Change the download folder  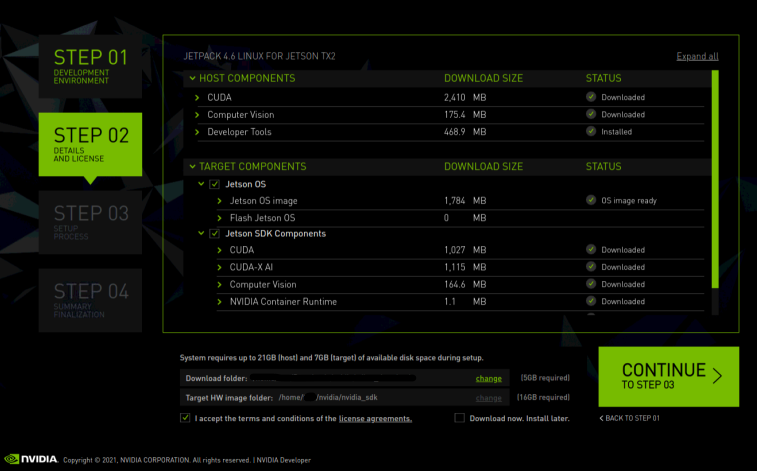click(x=489, y=378)
